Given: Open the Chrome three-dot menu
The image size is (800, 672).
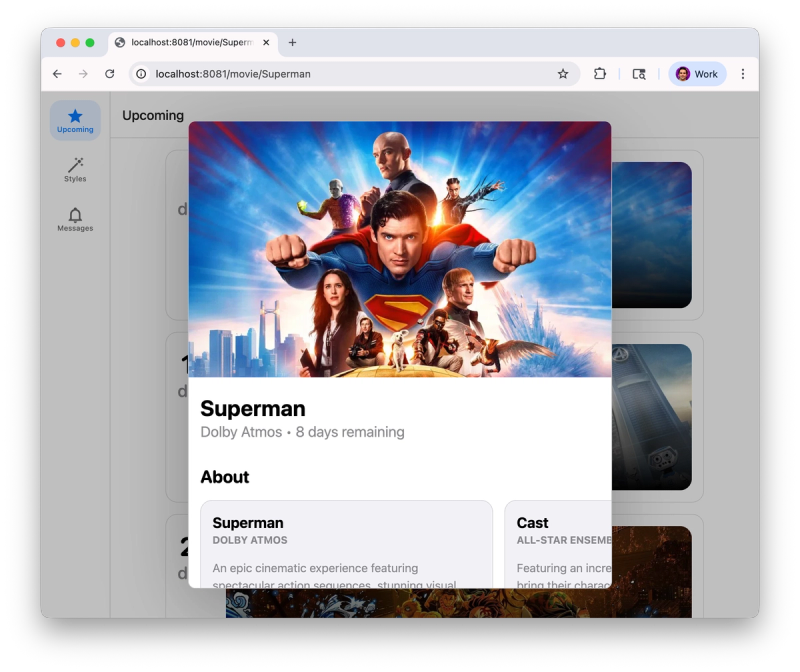Looking at the screenshot, I should point(743,74).
